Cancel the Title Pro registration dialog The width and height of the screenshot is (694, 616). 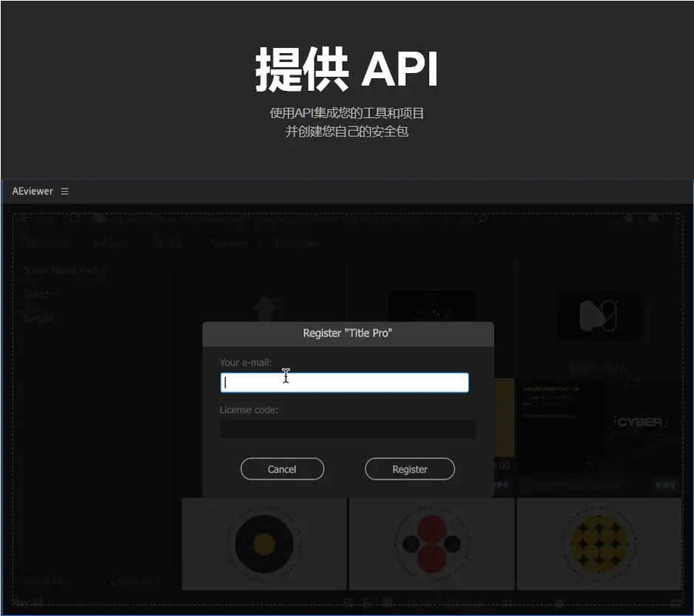click(x=282, y=469)
